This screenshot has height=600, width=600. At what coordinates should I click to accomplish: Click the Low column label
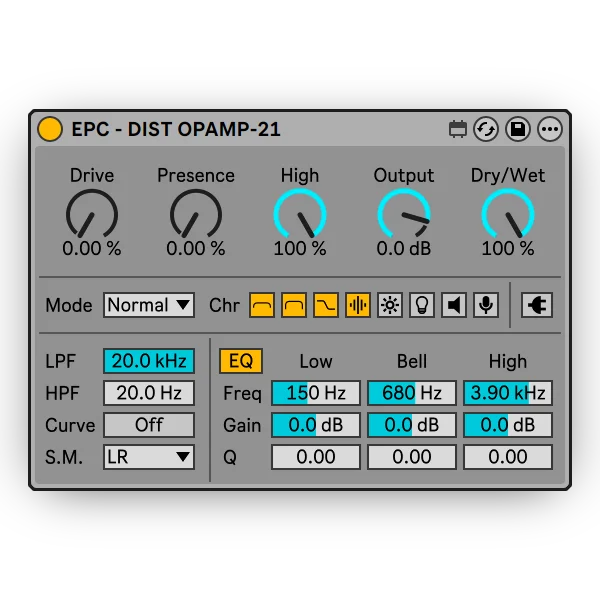pyautogui.click(x=316, y=361)
